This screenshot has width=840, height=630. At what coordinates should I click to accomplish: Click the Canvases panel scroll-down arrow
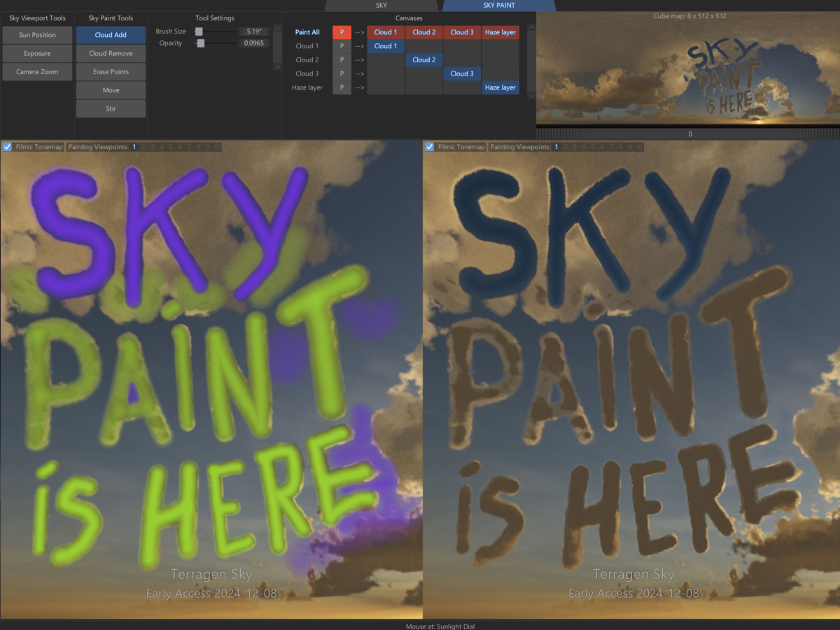click(x=531, y=95)
